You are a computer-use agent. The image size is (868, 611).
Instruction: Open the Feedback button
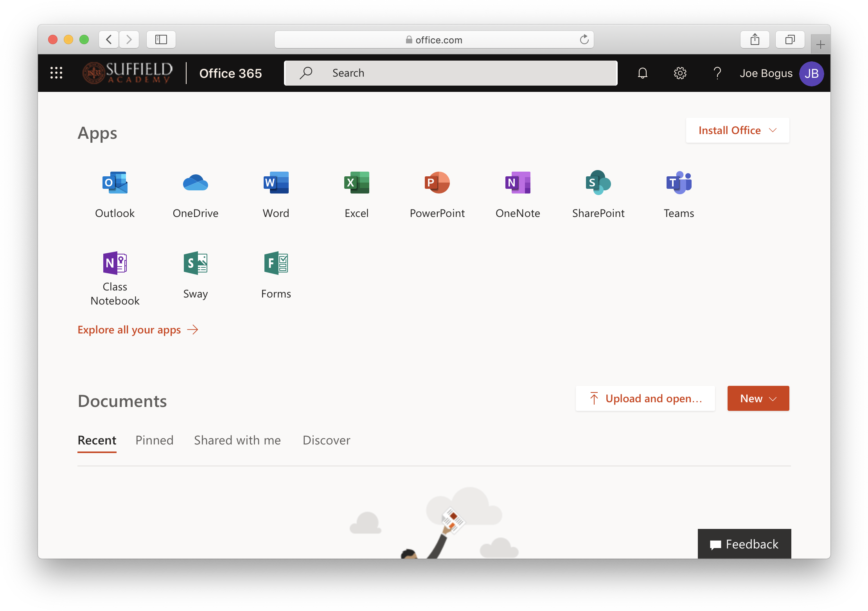click(x=744, y=544)
